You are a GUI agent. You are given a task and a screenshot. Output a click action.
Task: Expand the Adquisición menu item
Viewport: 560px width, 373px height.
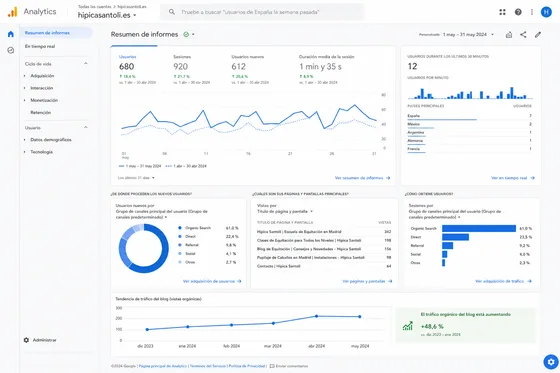(x=42, y=76)
